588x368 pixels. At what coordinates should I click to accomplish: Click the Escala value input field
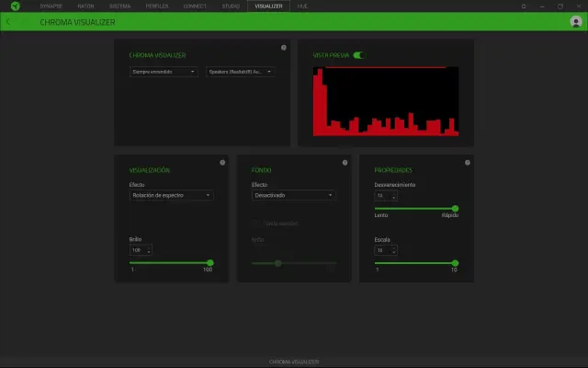[385, 250]
